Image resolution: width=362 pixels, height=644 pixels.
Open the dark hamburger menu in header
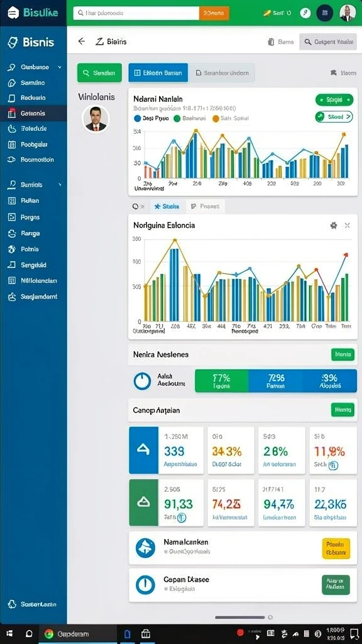[x=325, y=13]
